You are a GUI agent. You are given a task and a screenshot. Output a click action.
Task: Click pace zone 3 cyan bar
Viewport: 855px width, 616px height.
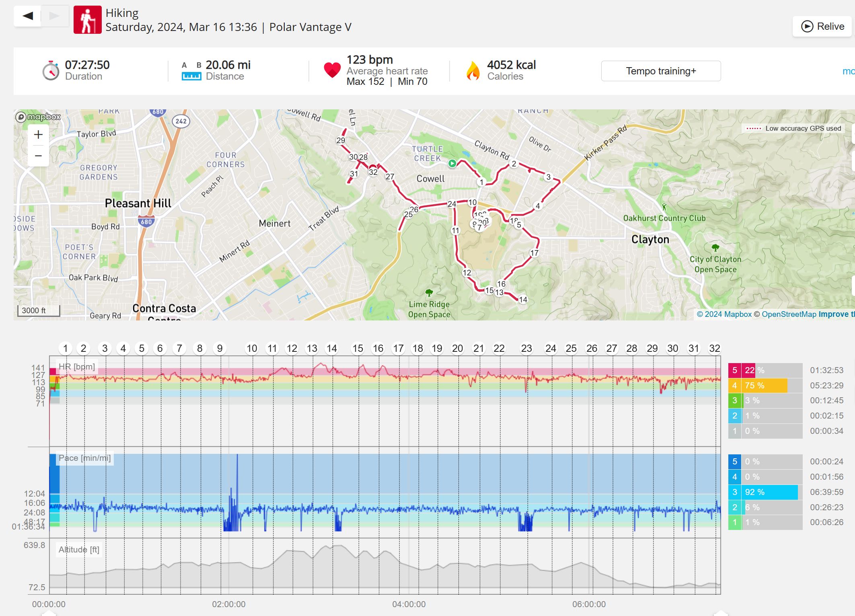(x=770, y=492)
